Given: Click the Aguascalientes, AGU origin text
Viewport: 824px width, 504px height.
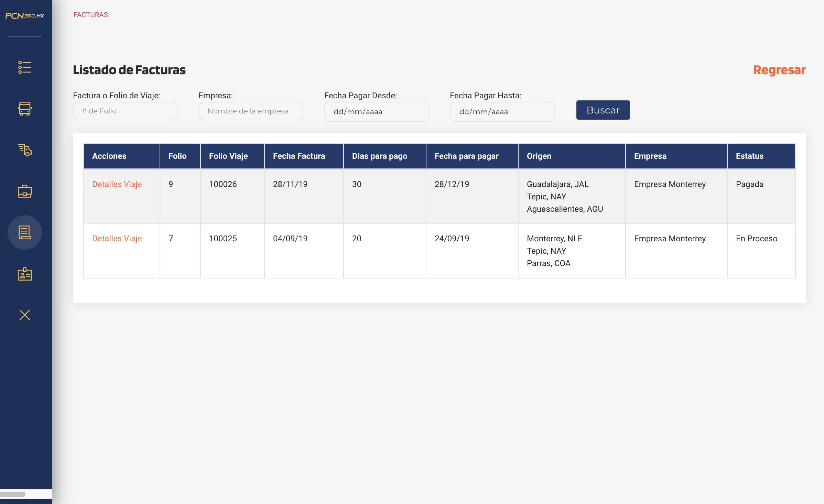Looking at the screenshot, I should tap(565, 209).
